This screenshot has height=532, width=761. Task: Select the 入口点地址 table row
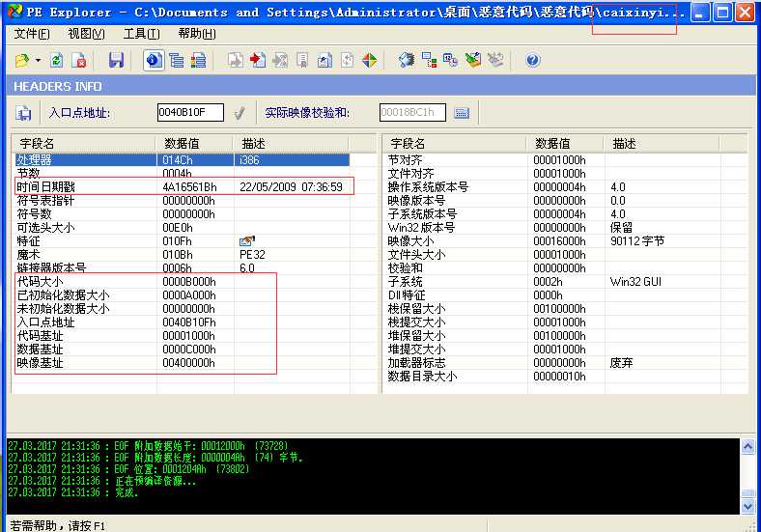183,322
